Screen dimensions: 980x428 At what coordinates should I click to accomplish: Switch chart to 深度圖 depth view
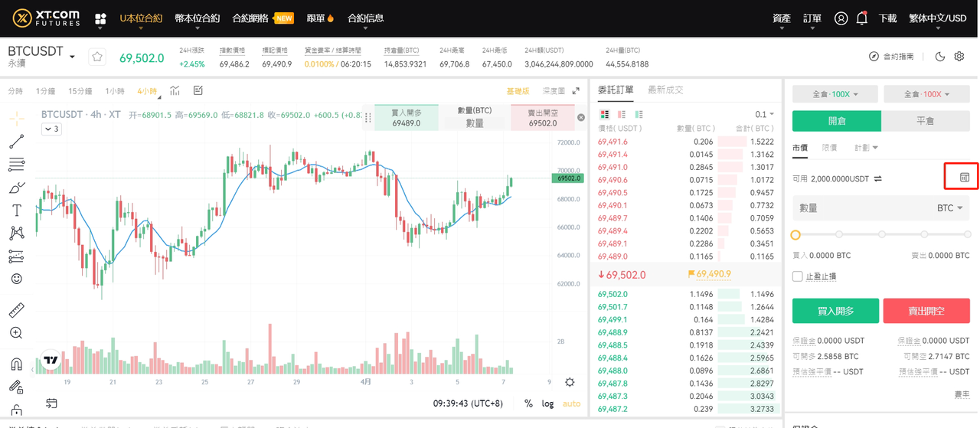[554, 91]
